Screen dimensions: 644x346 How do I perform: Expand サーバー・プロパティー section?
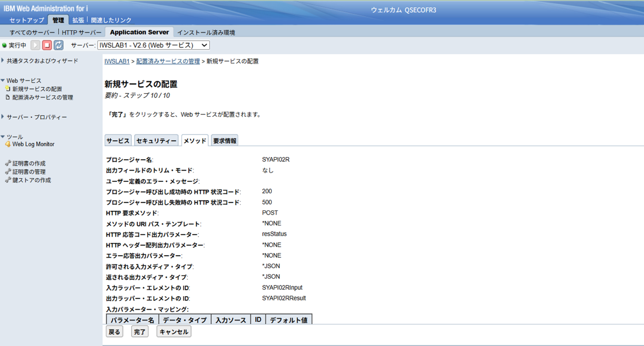(x=3, y=117)
